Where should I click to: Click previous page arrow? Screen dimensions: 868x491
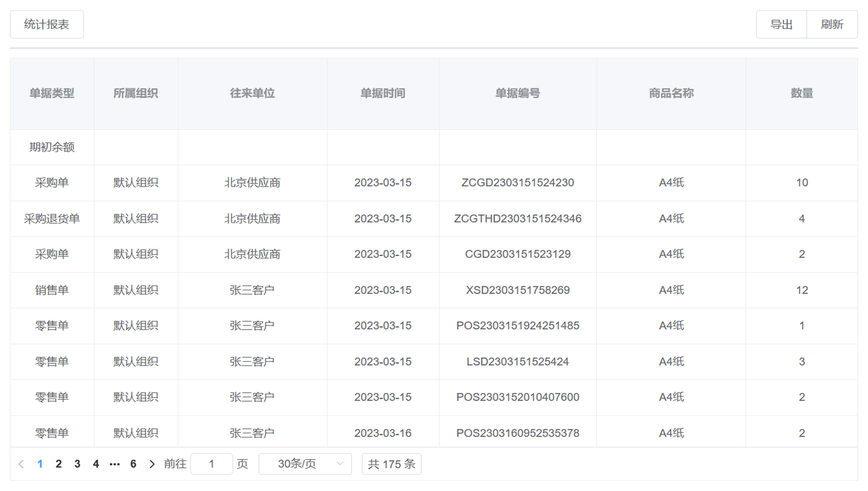[x=21, y=464]
